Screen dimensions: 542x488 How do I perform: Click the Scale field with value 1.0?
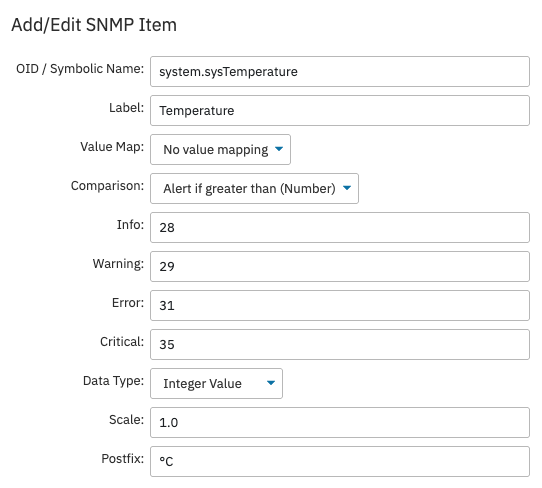coord(340,422)
